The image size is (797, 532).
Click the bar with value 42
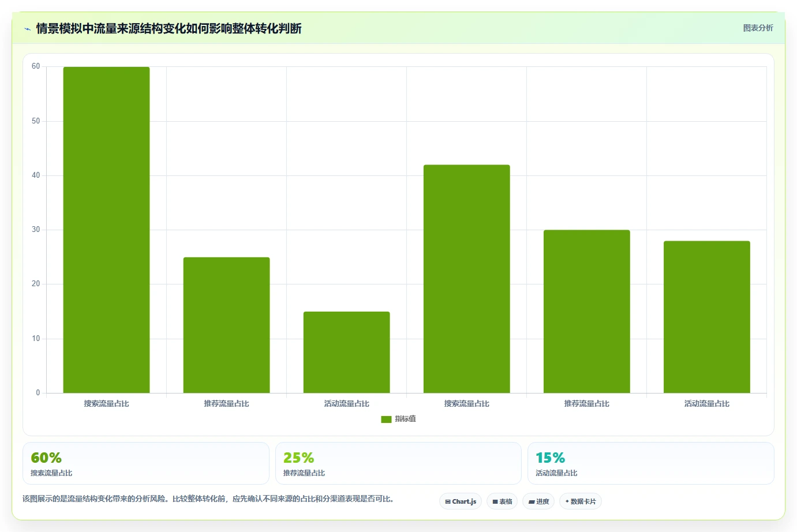466,279
